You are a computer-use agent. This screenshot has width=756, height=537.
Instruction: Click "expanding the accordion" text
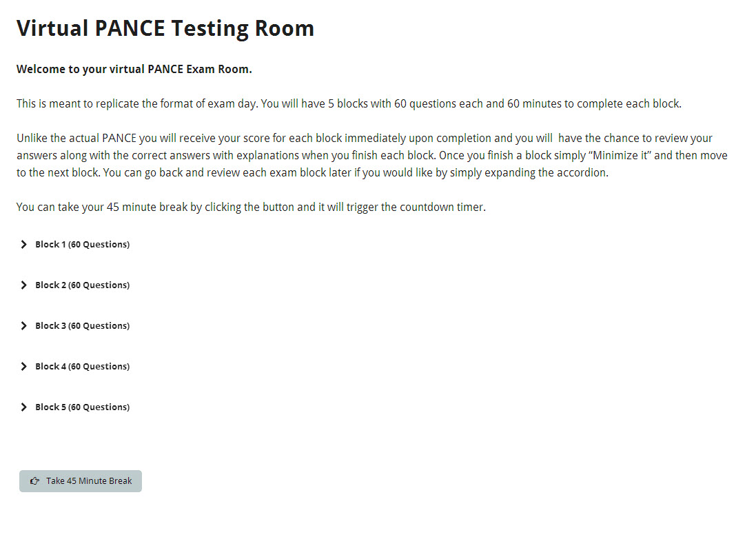[x=545, y=173]
